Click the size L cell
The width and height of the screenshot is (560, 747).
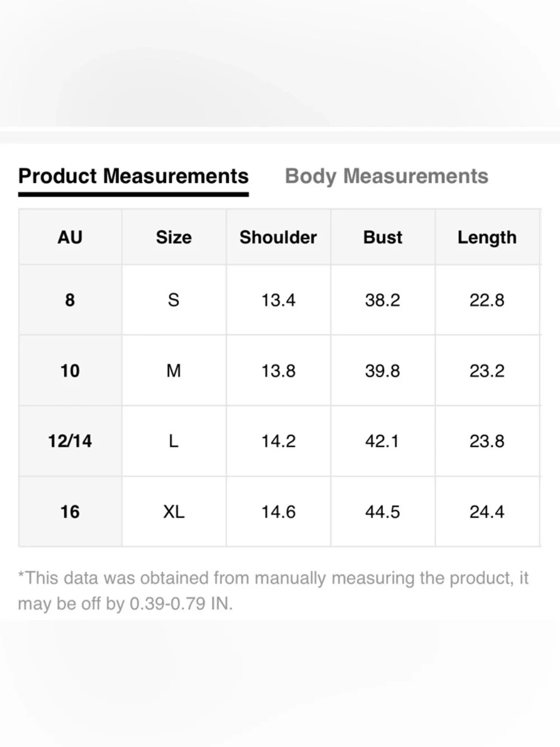click(174, 441)
